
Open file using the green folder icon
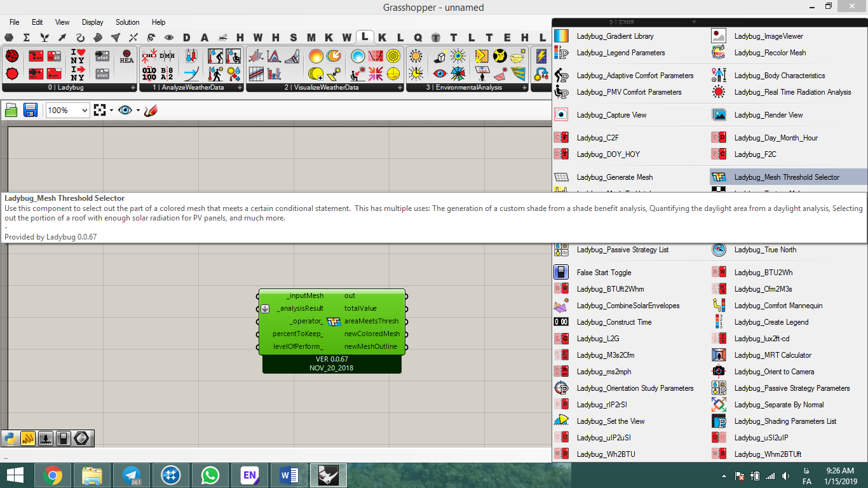pos(11,110)
